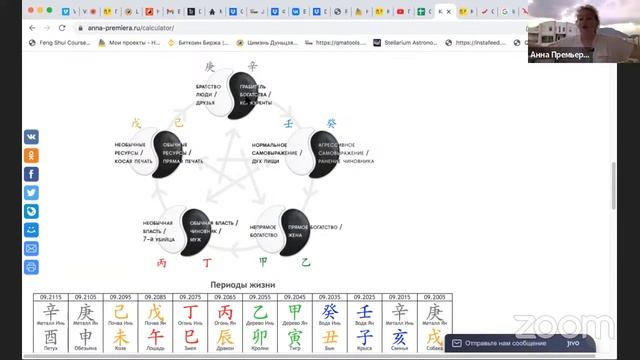Open the Цимэнь Дуньцзя bookmark
The width and height of the screenshot is (640, 360).
tap(267, 42)
